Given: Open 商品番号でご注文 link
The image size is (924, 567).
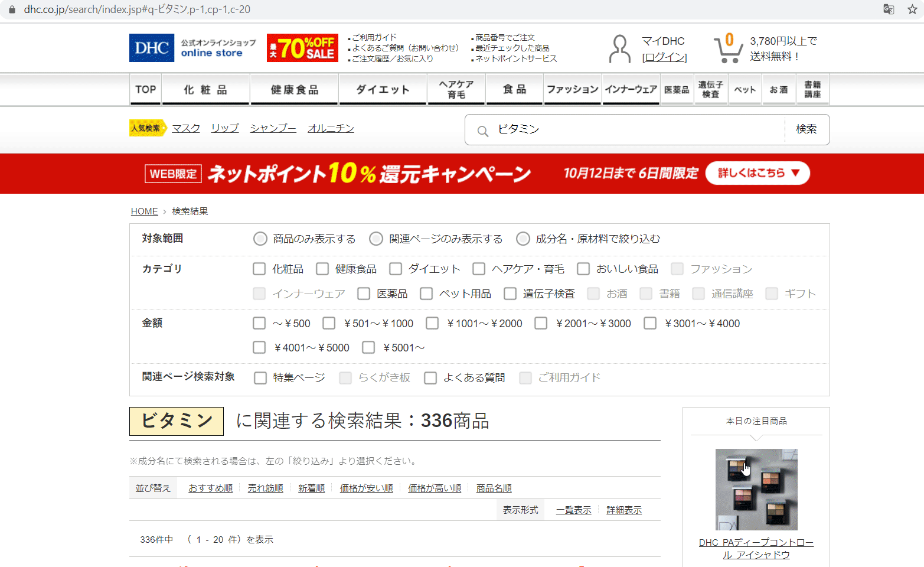Looking at the screenshot, I should [x=505, y=37].
